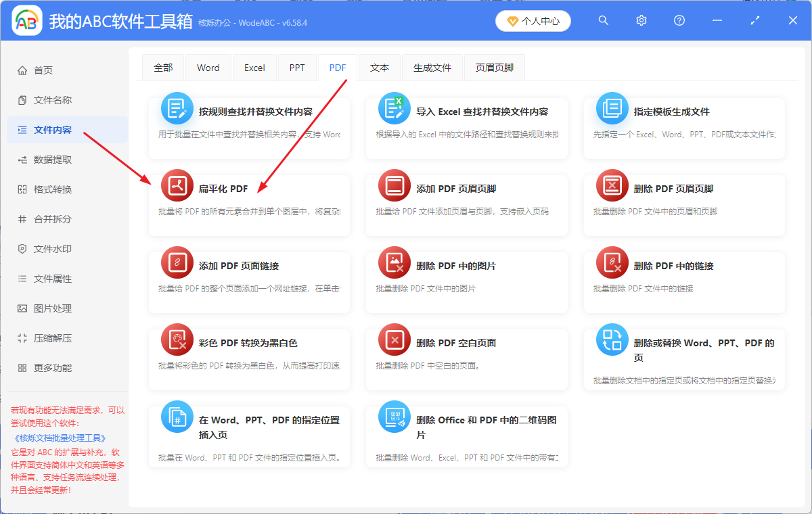Switch to the PDF tab

coord(337,67)
